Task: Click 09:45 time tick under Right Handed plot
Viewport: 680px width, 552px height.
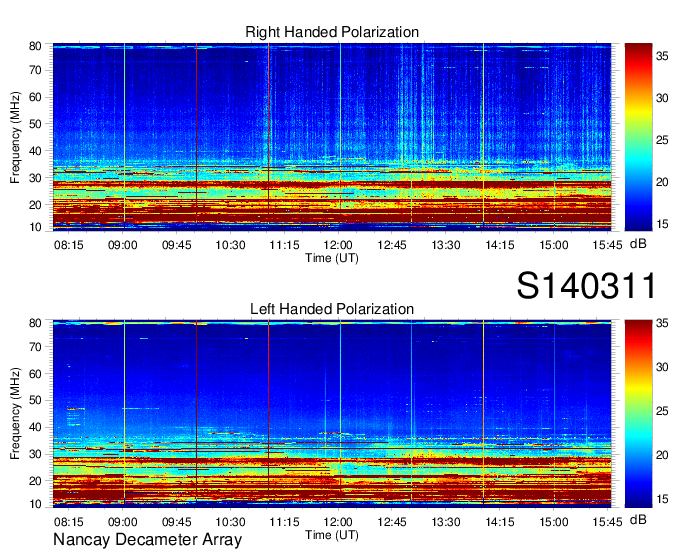Action: [177, 245]
